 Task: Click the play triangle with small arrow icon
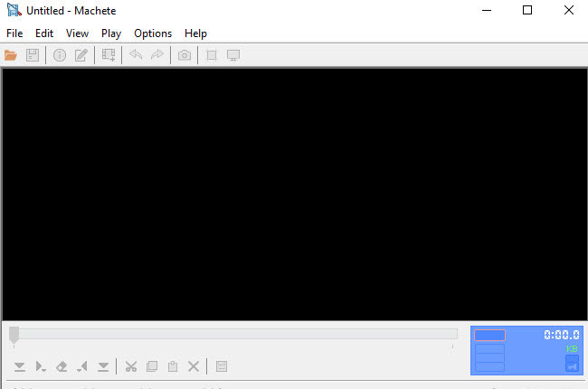pyautogui.click(x=41, y=366)
